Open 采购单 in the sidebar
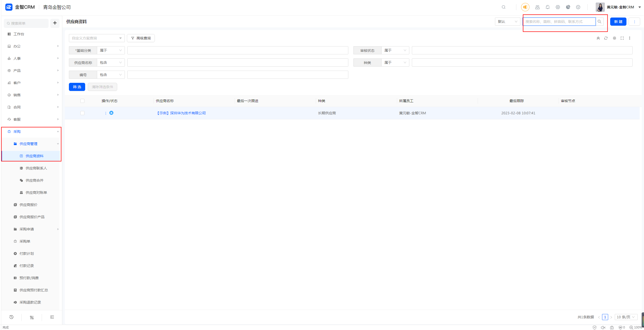This screenshot has width=644, height=330. pyautogui.click(x=25, y=241)
